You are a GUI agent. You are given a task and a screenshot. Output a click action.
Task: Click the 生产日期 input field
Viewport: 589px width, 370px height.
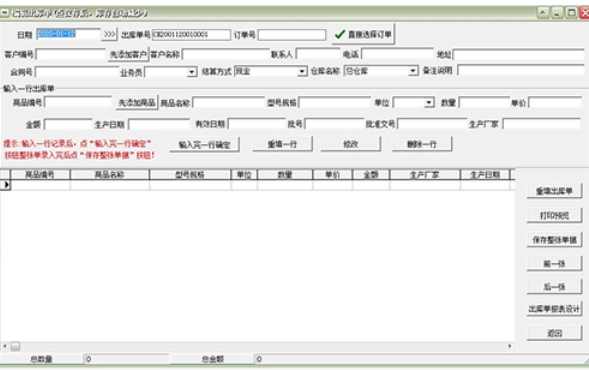point(159,124)
